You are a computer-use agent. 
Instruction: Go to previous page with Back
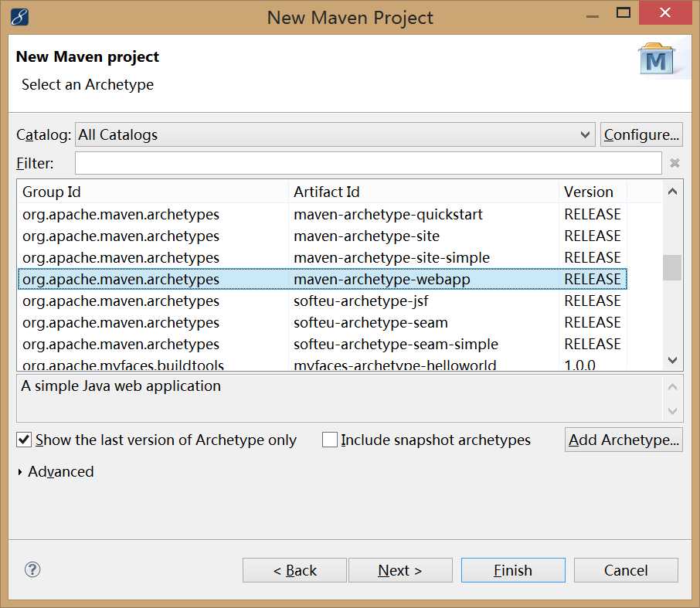coord(294,570)
